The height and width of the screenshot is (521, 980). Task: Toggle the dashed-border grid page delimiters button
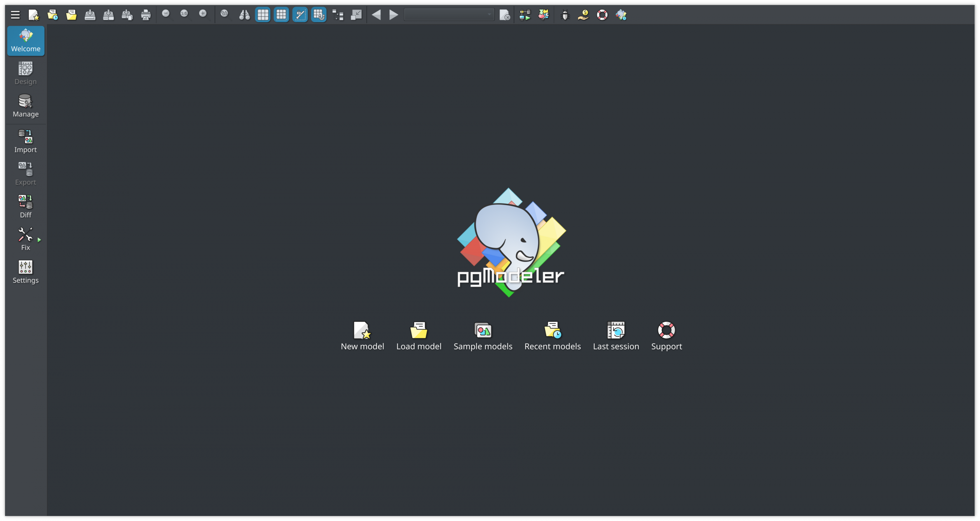tap(281, 15)
